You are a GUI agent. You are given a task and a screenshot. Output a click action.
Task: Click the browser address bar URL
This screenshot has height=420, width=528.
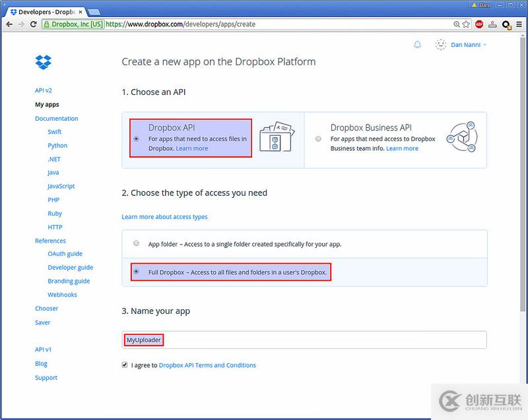point(180,24)
